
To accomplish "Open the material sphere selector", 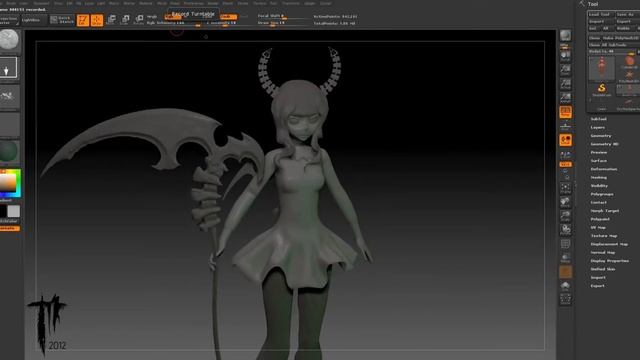I will [x=9, y=152].
